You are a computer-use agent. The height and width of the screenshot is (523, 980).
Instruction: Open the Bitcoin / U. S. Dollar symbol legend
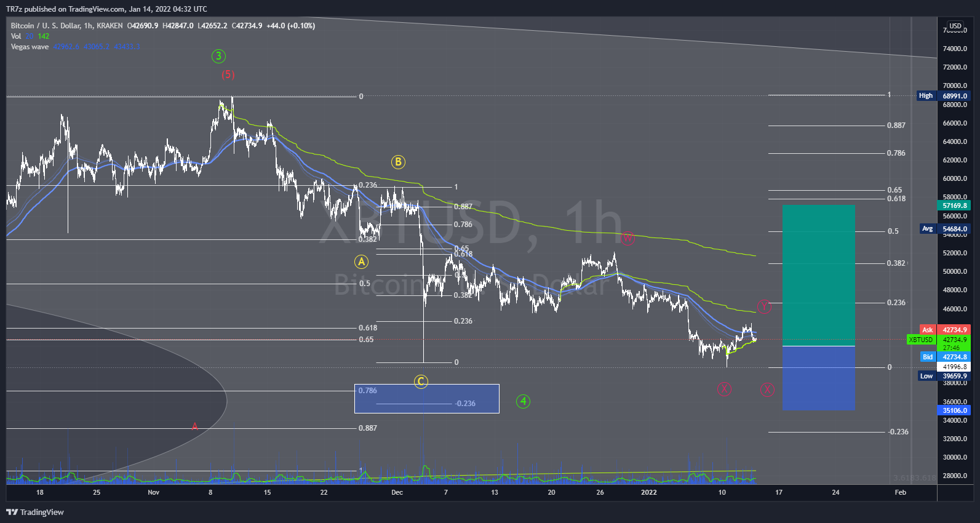[66, 26]
